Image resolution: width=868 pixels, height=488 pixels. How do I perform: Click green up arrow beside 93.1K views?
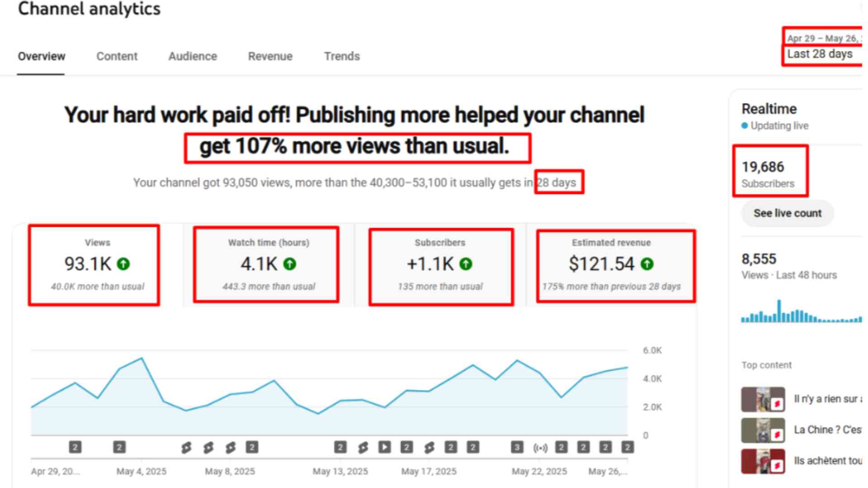point(123,264)
